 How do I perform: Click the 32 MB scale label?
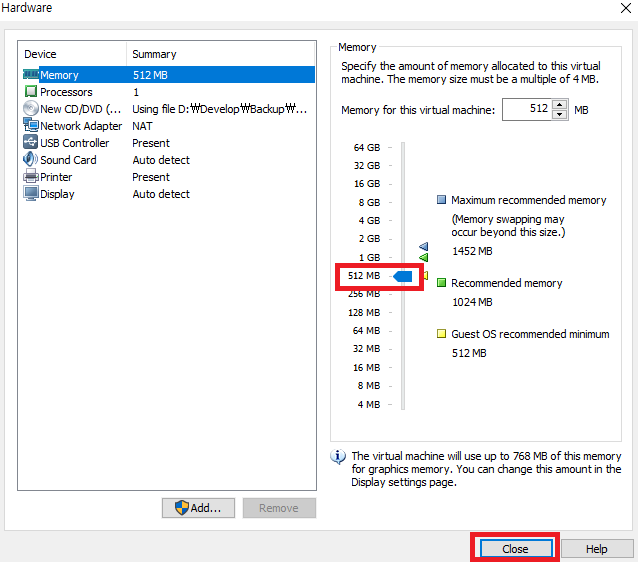(x=366, y=349)
